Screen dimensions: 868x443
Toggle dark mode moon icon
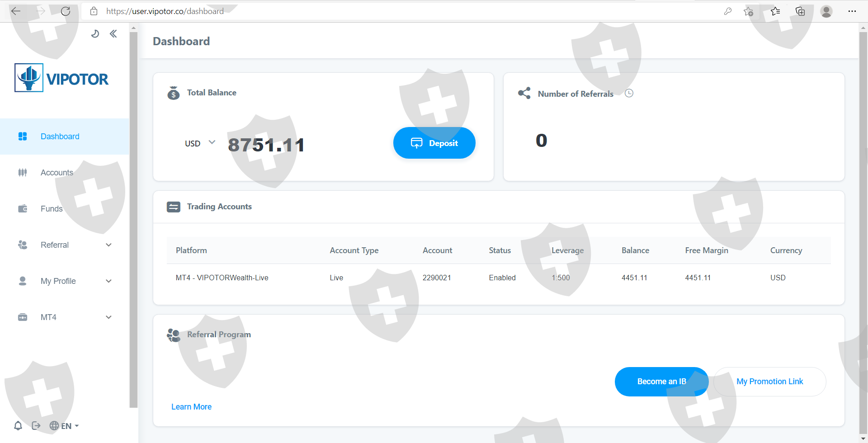tap(95, 34)
